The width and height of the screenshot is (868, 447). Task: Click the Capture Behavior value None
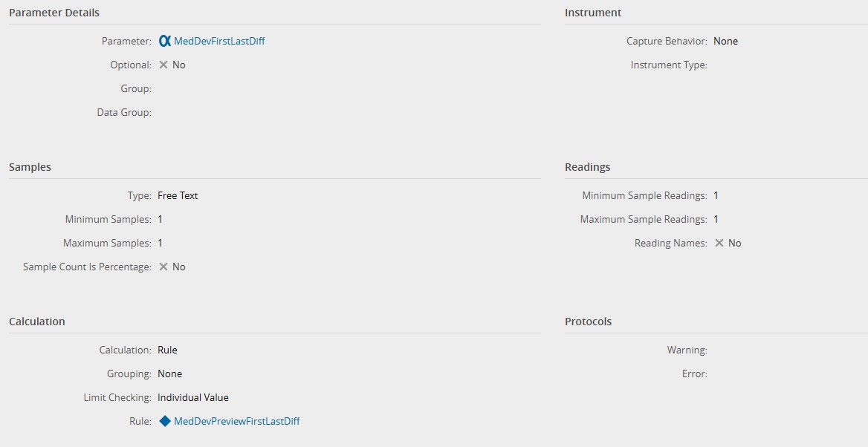[x=725, y=42]
